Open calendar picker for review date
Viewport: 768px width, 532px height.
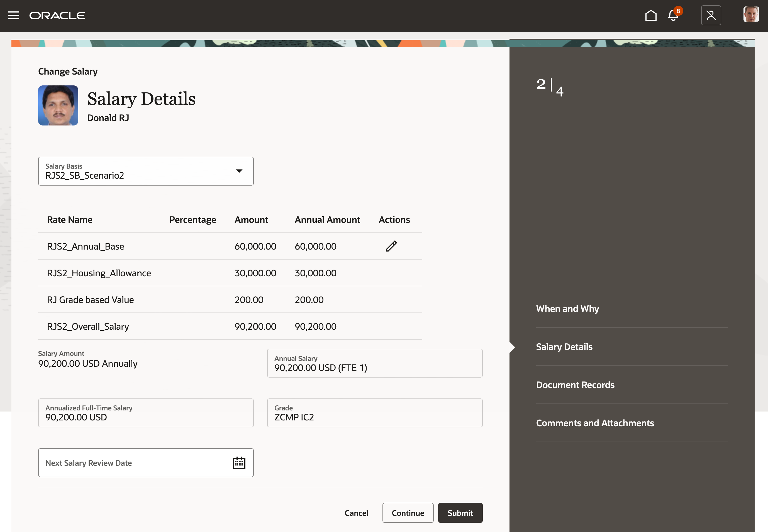click(x=239, y=463)
